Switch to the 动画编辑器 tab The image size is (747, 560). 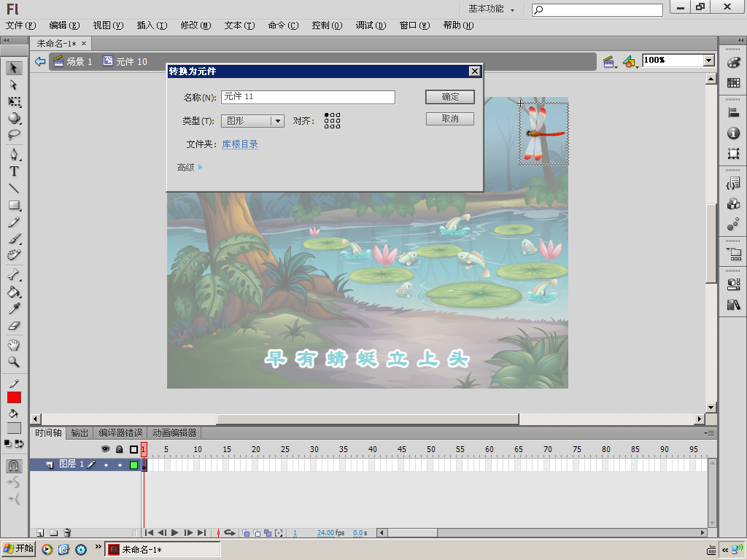(174, 433)
